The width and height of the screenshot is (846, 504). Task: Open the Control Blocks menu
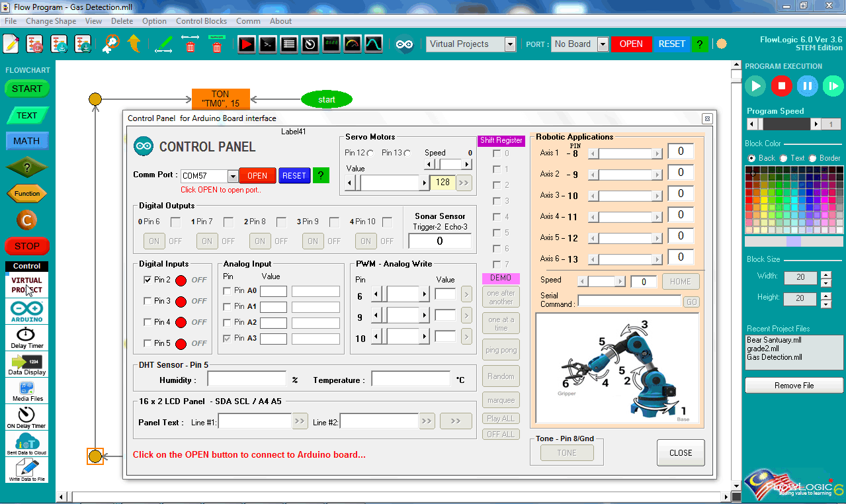click(201, 21)
